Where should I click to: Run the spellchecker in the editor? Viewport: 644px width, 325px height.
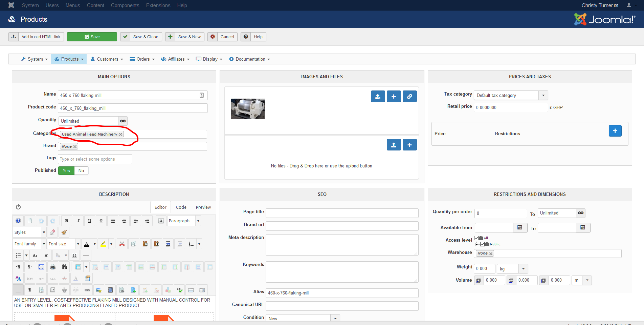tap(180, 290)
